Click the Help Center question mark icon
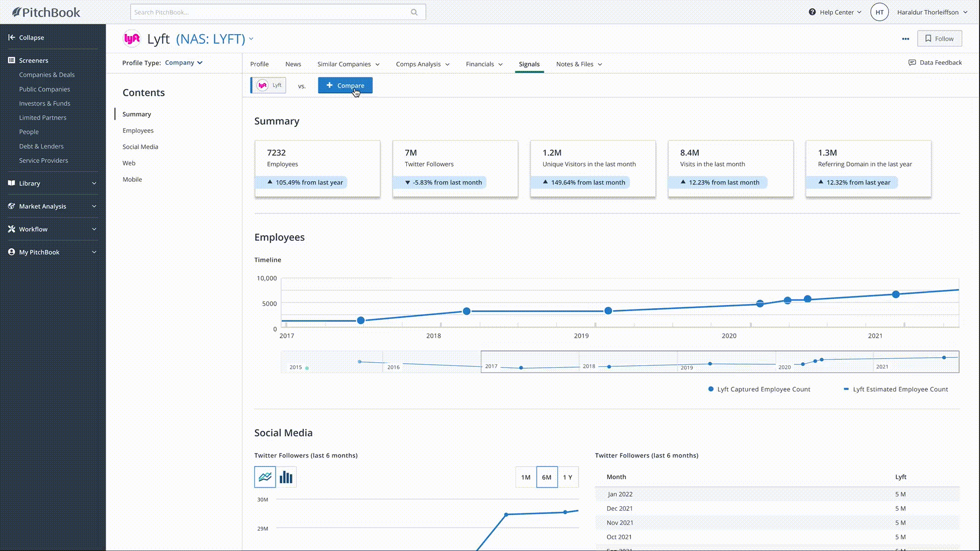This screenshot has width=980, height=551. (x=812, y=12)
